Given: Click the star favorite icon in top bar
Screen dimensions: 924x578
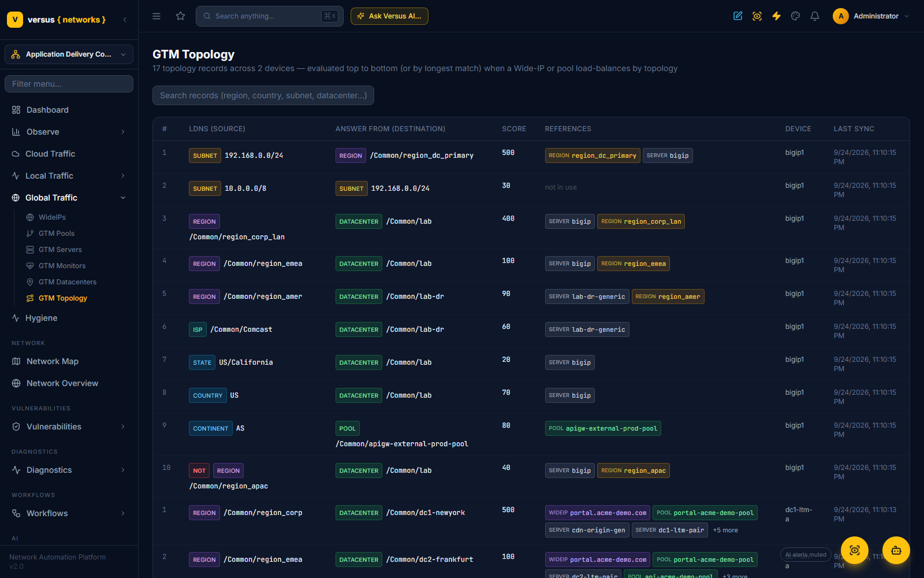Looking at the screenshot, I should [181, 16].
